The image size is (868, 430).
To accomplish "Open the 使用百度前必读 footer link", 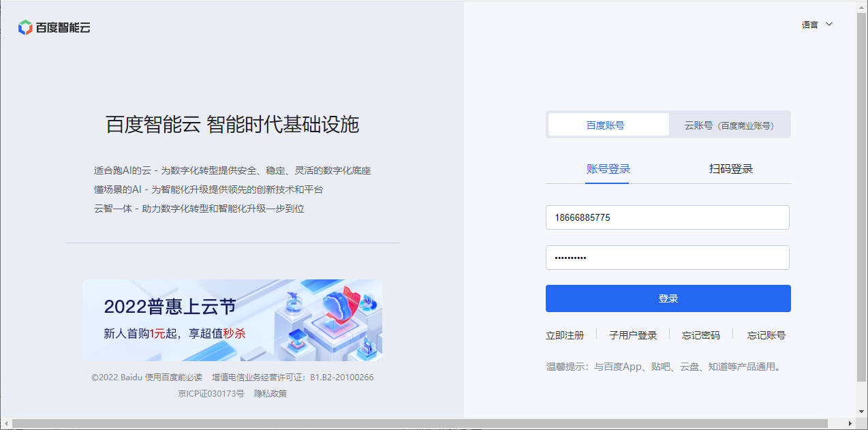I will 174,377.
